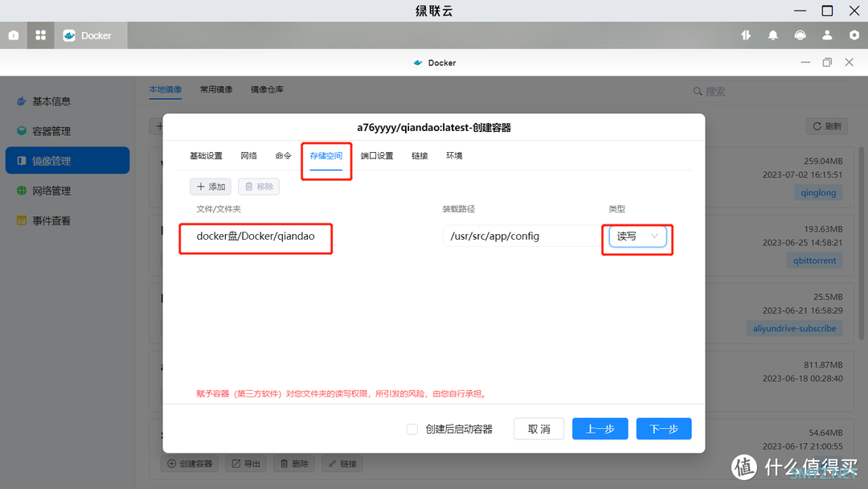
Task: Open the 命令 dialog tab
Action: click(283, 156)
